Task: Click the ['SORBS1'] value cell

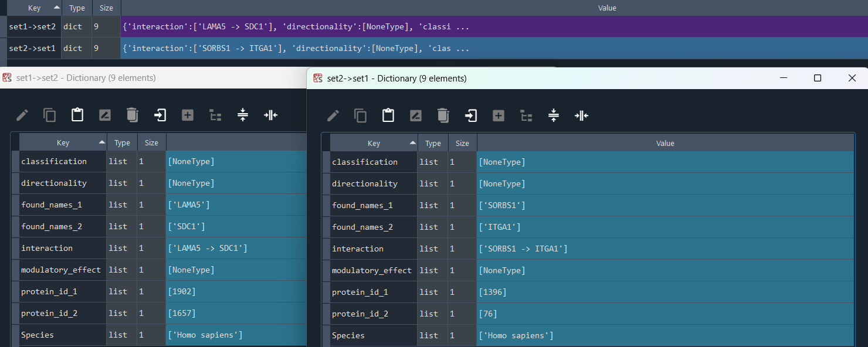Action: (x=665, y=205)
